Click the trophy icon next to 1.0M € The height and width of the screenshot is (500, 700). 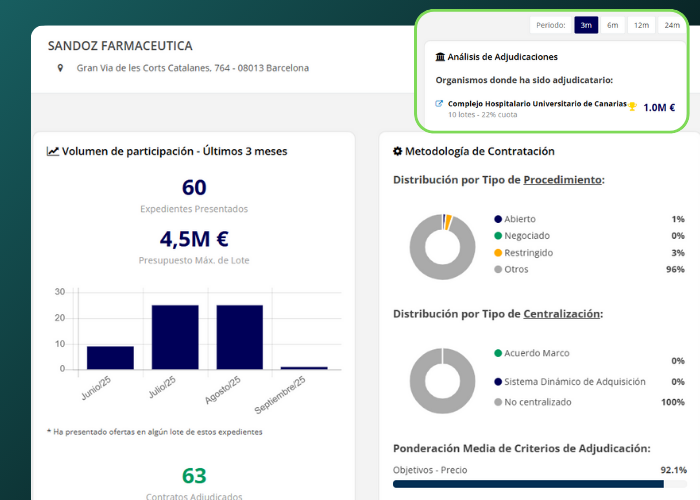(x=632, y=107)
